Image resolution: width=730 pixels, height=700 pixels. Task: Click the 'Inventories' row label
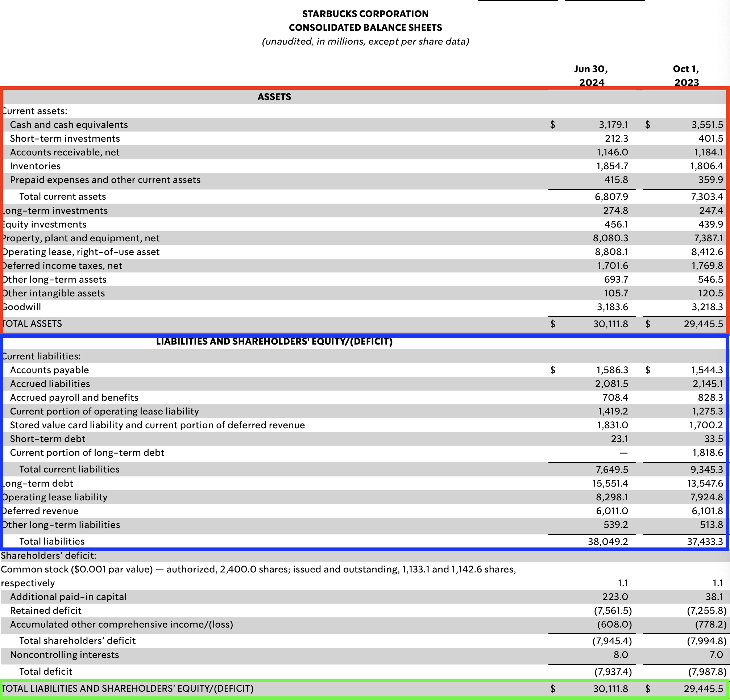[x=36, y=166]
